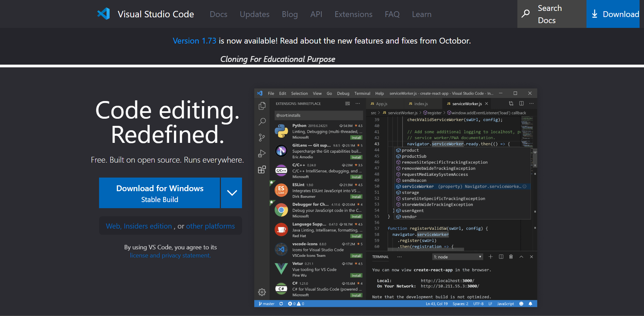Open the API navigation item

[316, 14]
